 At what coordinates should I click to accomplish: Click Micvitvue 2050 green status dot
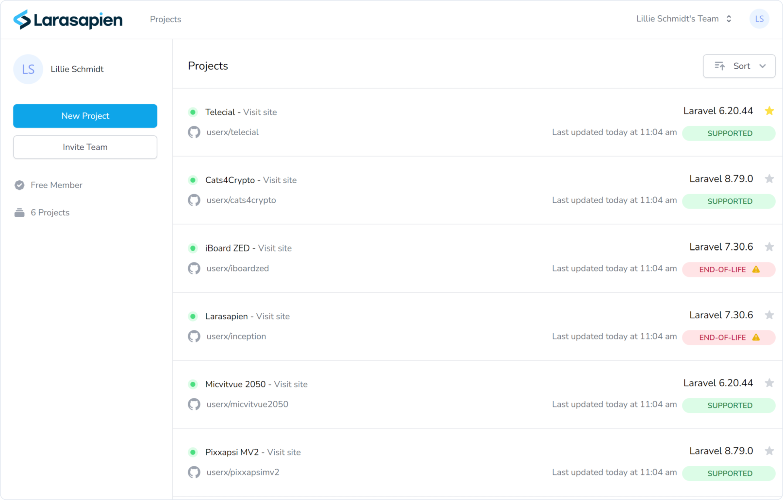coord(193,384)
